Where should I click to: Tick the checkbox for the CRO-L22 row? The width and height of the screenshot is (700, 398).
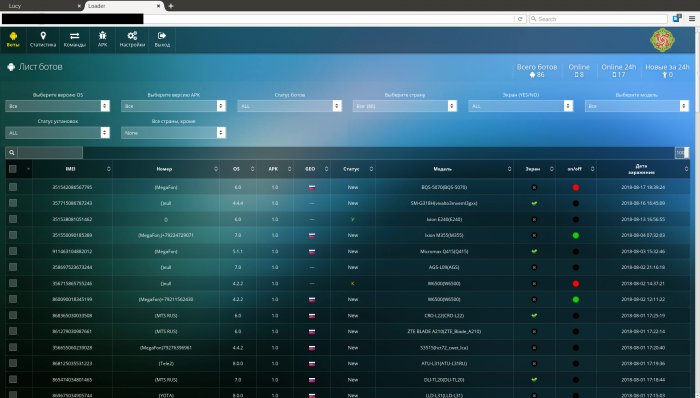point(13,315)
